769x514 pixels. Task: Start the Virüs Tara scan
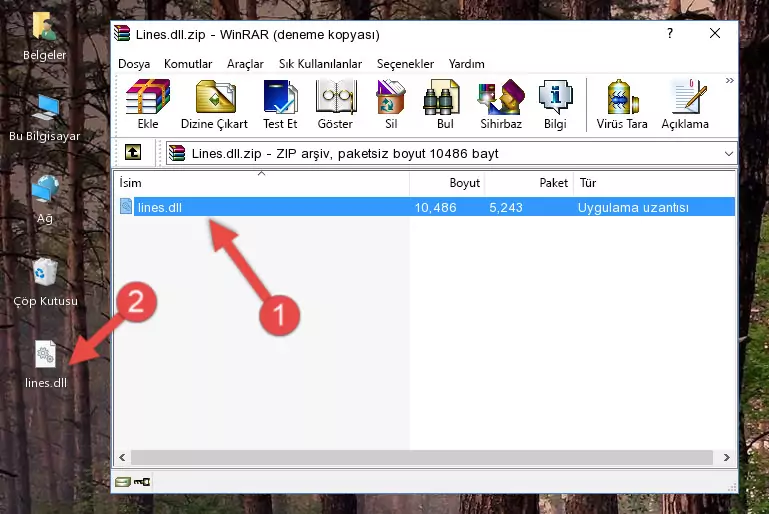622,104
